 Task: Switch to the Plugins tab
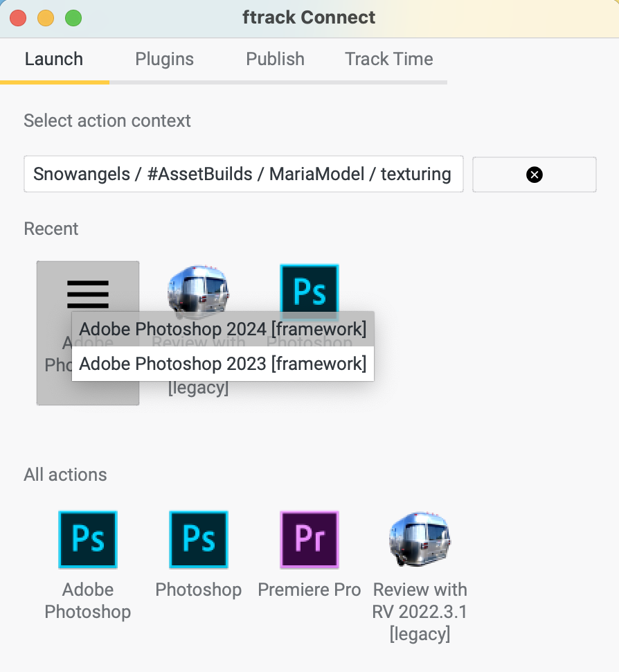[x=165, y=59]
